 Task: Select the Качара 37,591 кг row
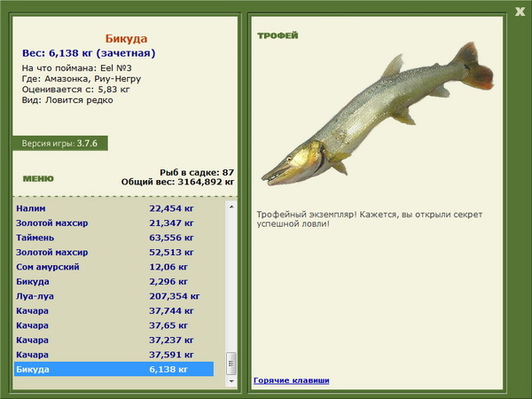[x=114, y=354]
